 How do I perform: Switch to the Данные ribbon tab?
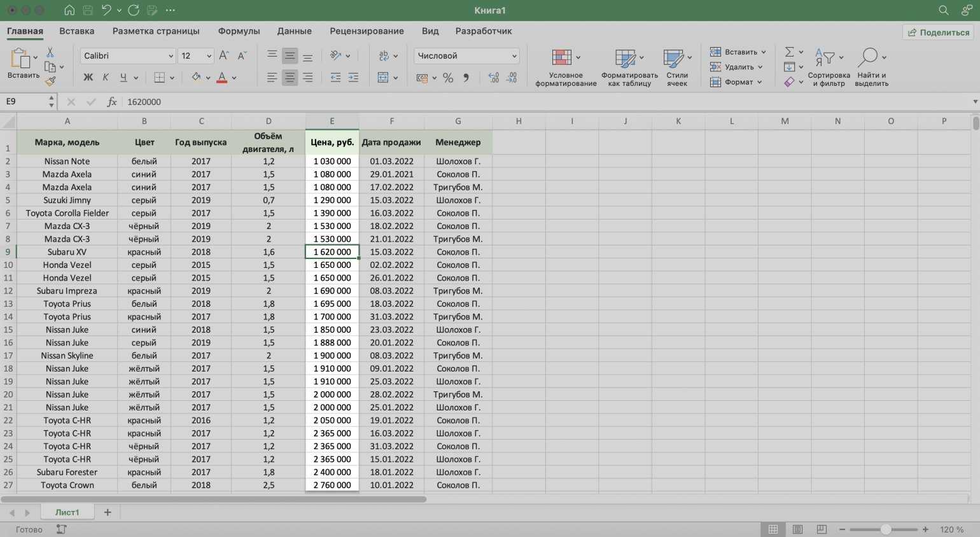click(294, 31)
